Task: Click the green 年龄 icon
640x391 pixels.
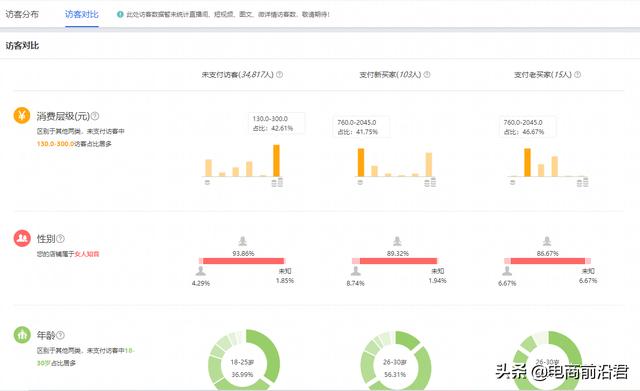Action: (22, 335)
